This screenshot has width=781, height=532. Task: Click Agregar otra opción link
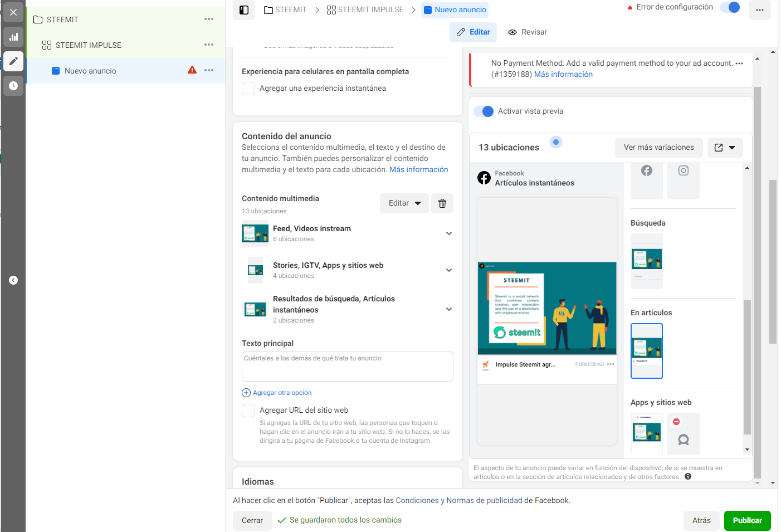[282, 393]
